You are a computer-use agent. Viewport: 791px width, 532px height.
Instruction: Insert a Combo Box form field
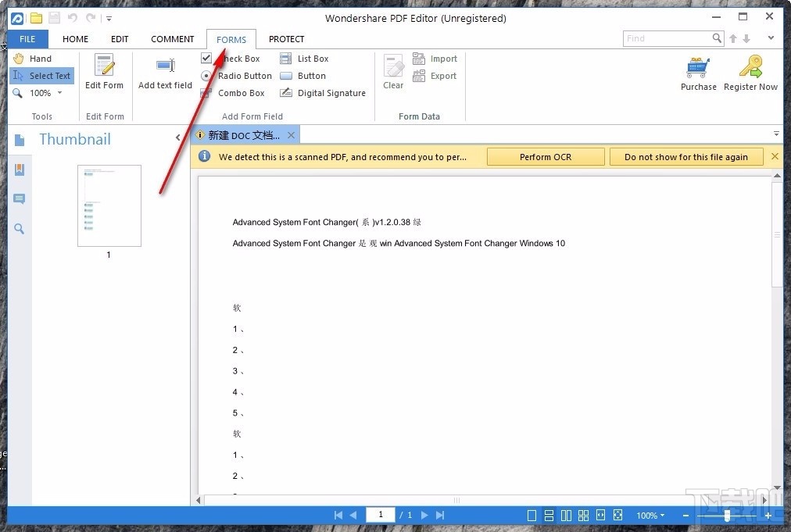[233, 93]
